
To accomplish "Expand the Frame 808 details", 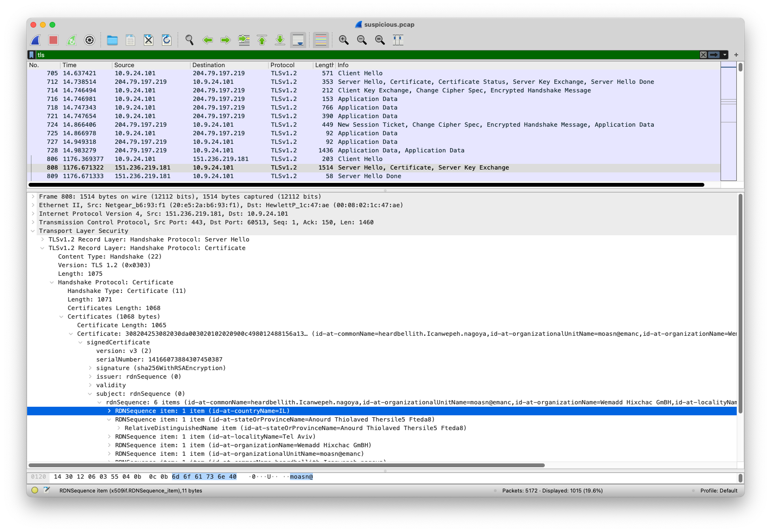I will tap(33, 197).
